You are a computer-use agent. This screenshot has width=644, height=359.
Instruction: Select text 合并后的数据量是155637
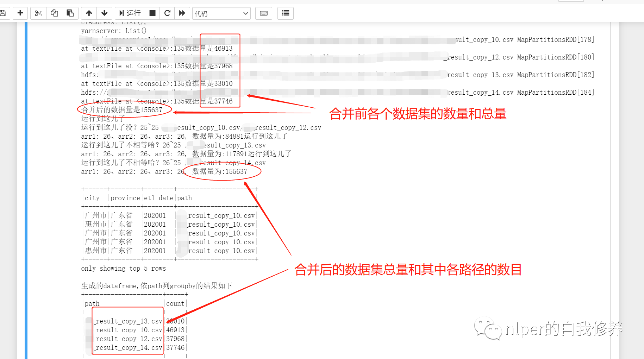point(122,110)
